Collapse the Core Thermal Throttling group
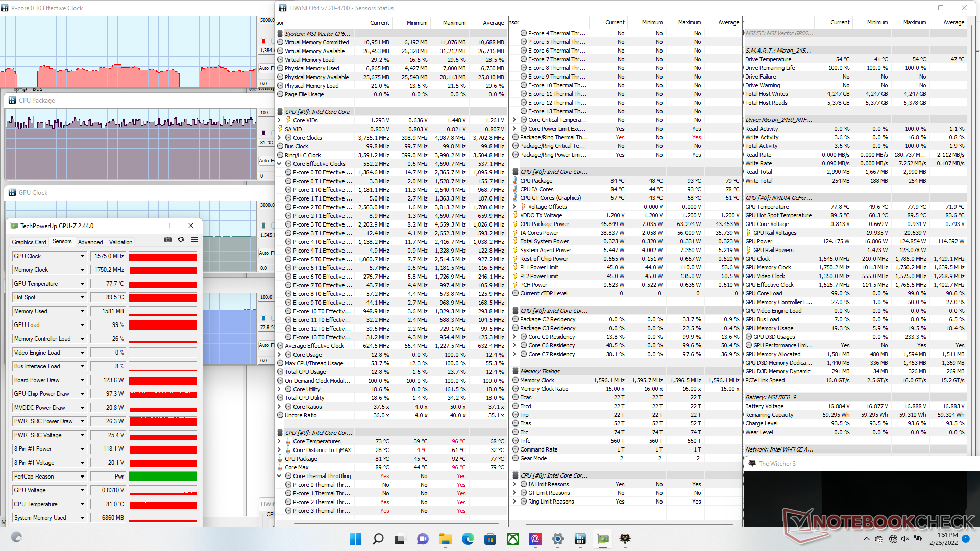Screen dimensions: 980x551 click(279, 476)
